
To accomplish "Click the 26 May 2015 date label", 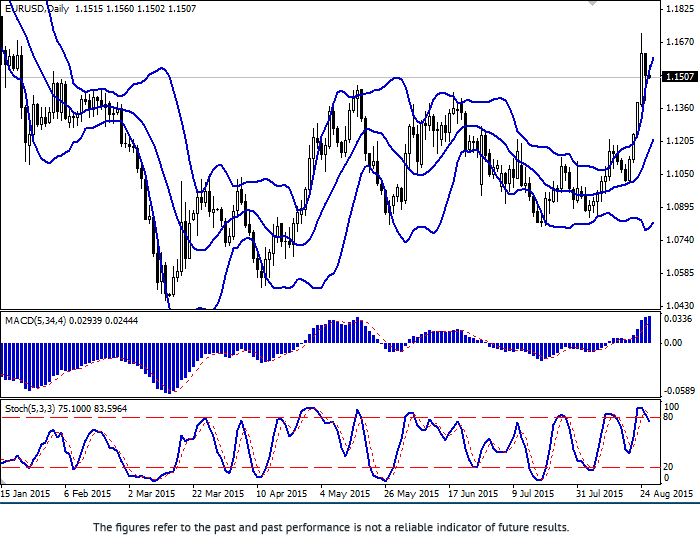I will tap(411, 494).
